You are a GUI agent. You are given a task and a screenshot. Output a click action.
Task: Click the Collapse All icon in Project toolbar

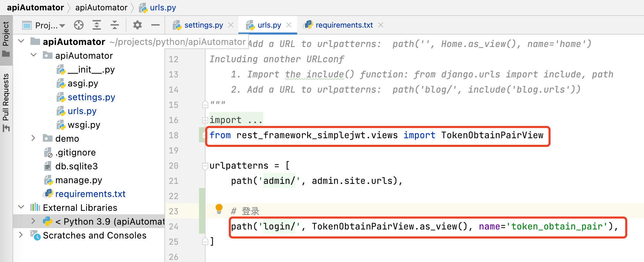tap(115, 25)
